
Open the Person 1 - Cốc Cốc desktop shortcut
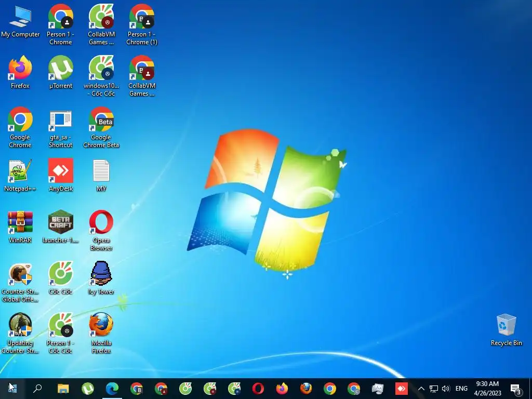[60, 334]
